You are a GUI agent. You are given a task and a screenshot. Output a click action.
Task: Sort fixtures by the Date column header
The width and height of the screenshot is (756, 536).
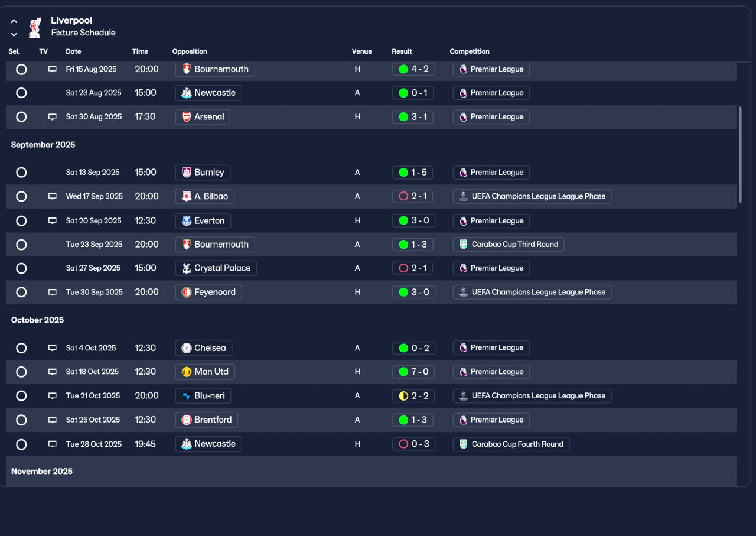(x=73, y=51)
